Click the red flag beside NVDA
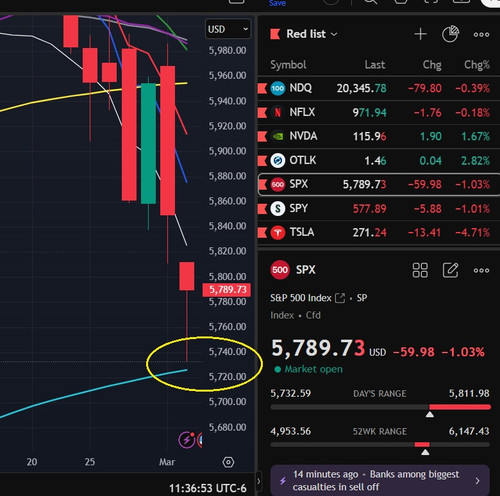The image size is (500, 496). tap(262, 136)
